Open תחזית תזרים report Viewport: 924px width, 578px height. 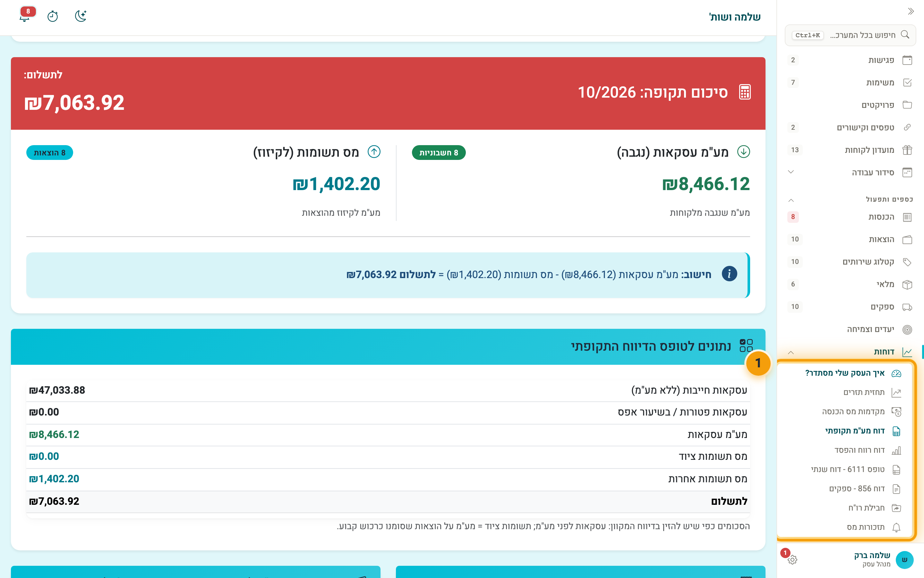point(845,392)
